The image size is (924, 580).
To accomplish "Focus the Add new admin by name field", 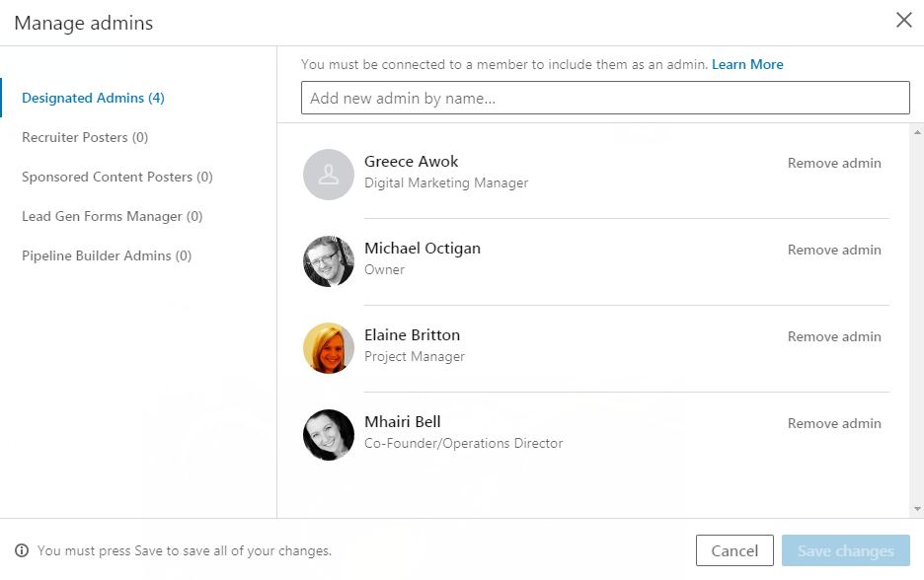I will pos(604,98).
